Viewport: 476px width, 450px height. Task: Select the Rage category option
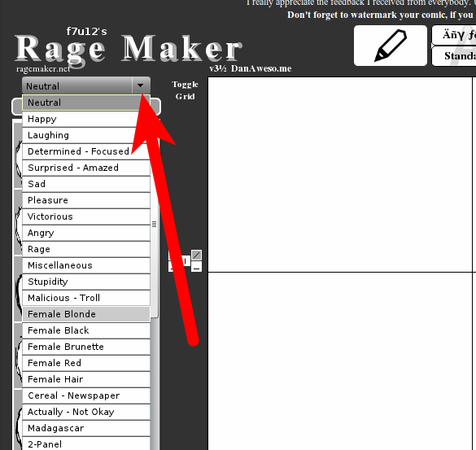[x=86, y=249]
